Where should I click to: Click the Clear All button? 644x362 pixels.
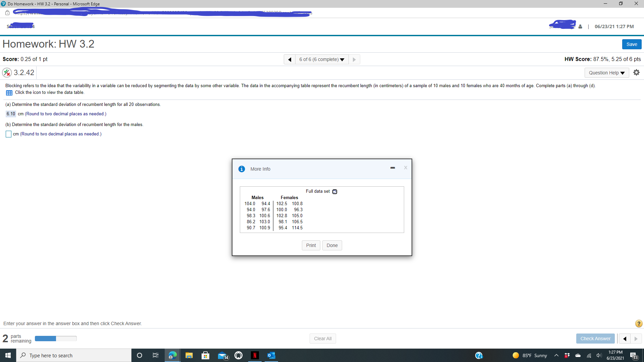[x=322, y=338]
